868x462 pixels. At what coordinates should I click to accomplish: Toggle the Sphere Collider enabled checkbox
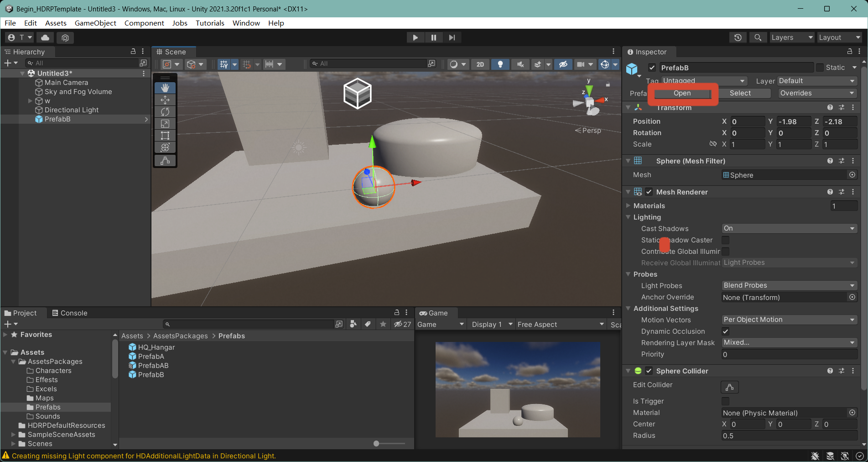649,371
